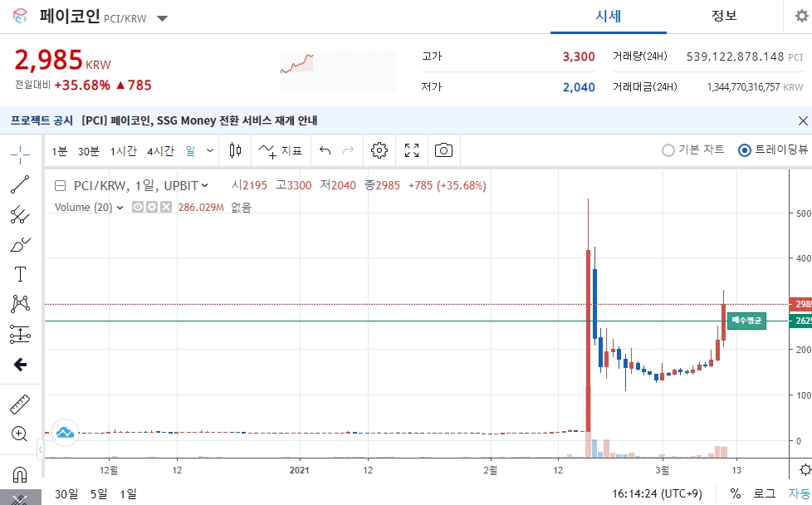Screen dimensions: 812x505
Task: Toggle percent scale mode
Action: (x=735, y=493)
